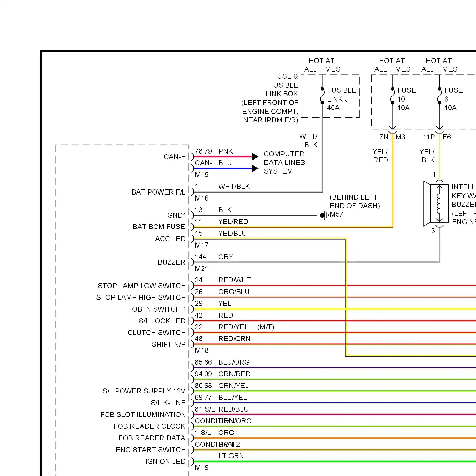The width and height of the screenshot is (476, 476).
Task: Click the YEL/BLU wire label at pin 15
Action: tap(232, 233)
